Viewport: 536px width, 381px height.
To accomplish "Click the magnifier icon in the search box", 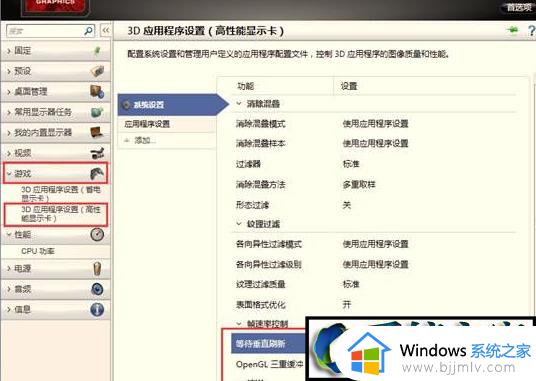I will [x=88, y=31].
